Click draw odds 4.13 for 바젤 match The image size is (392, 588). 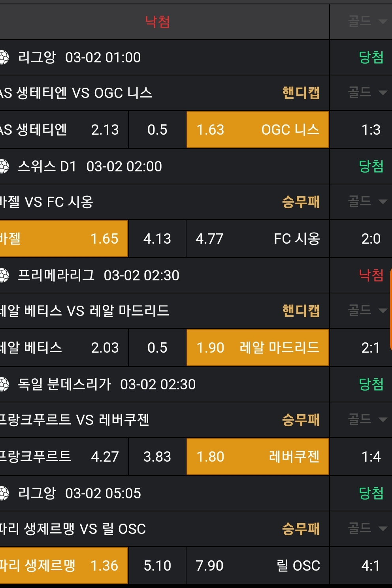[157, 239]
